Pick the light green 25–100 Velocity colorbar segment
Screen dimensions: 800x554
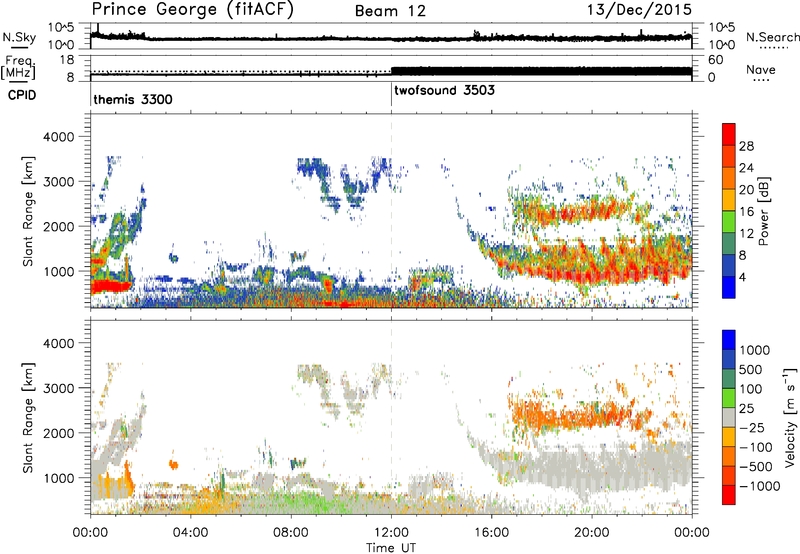point(729,398)
